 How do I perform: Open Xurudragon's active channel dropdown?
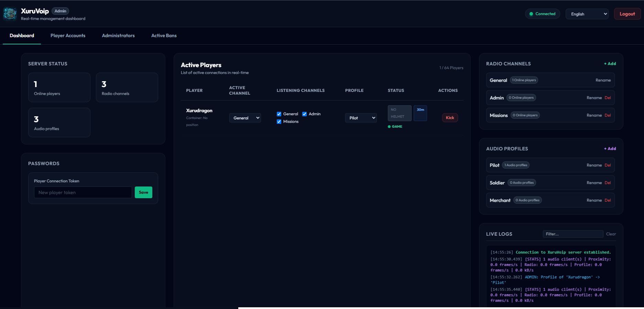pyautogui.click(x=245, y=118)
